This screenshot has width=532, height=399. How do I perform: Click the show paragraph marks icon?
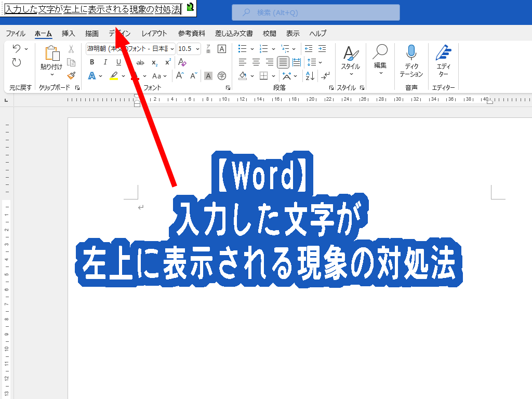click(x=325, y=76)
